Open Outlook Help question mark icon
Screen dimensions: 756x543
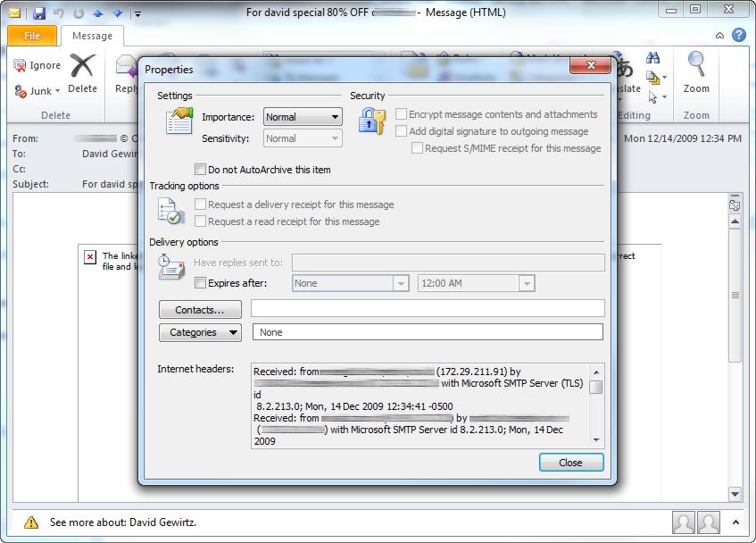[x=739, y=35]
